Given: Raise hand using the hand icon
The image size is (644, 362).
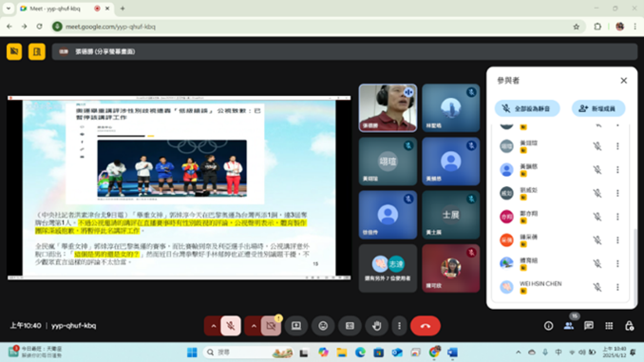Looking at the screenshot, I should 376,326.
